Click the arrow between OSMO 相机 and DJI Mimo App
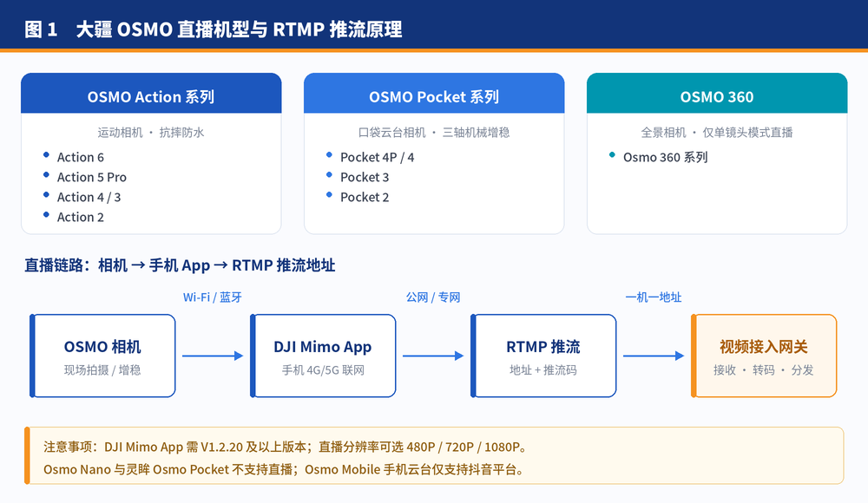 [213, 356]
